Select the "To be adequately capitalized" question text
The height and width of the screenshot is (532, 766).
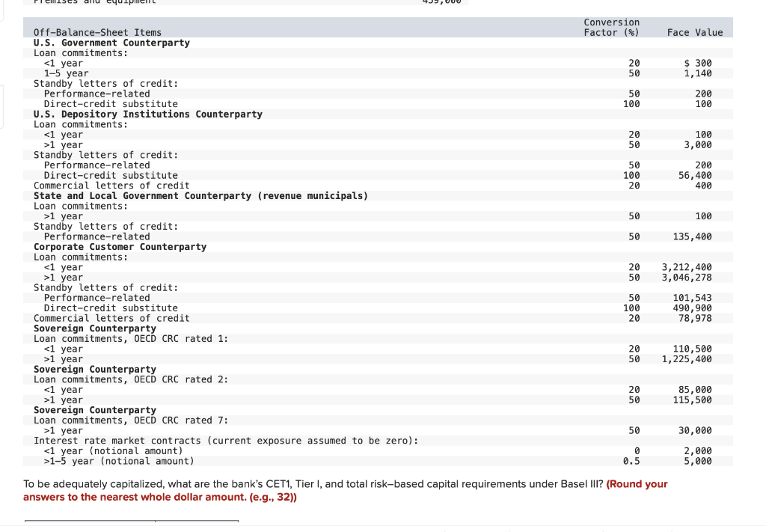pos(313,484)
